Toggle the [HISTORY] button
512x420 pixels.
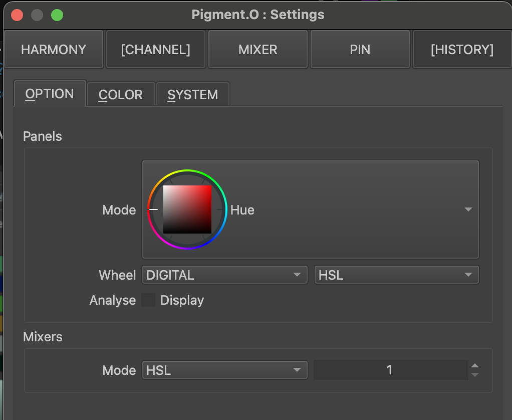tap(462, 50)
